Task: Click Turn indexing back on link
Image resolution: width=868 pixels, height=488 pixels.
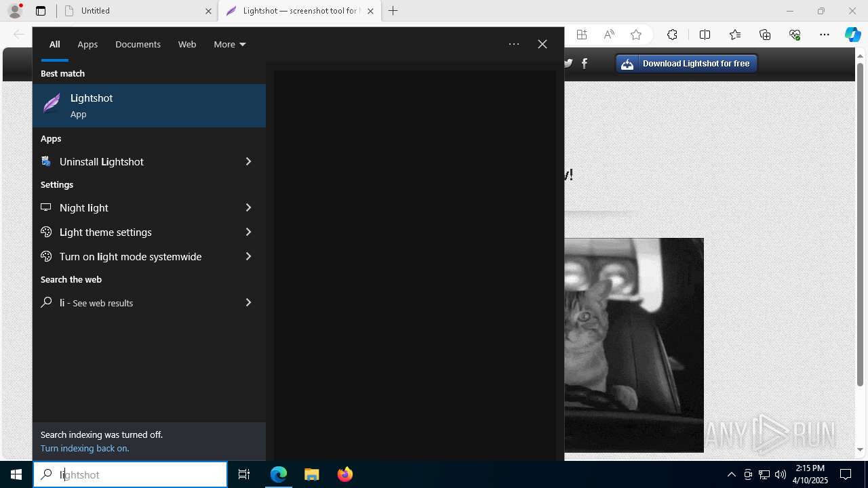Action: [x=85, y=448]
